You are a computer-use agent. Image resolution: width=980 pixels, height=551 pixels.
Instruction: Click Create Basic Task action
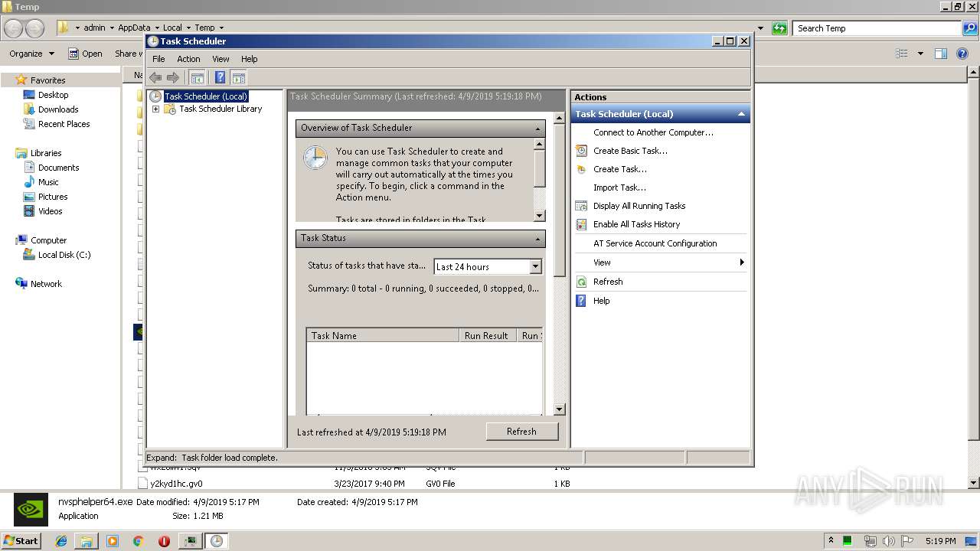coord(630,151)
